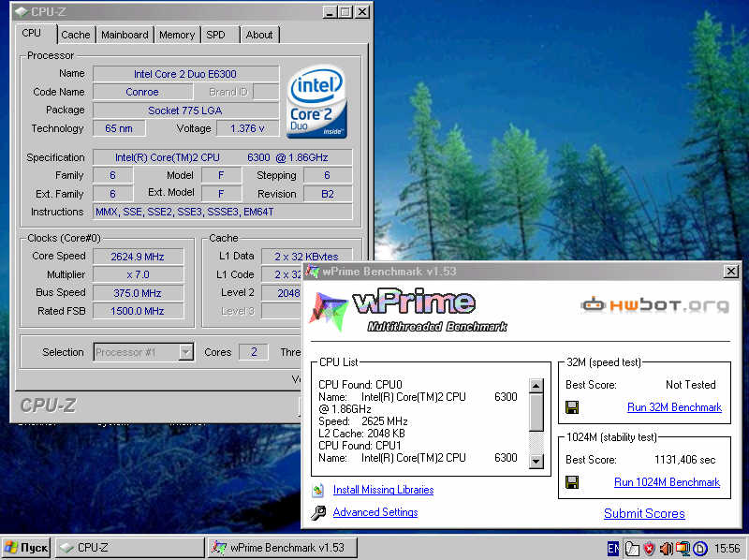Click the folder tray icon beside EN
Viewport: 749px width, 560px height.
631,549
